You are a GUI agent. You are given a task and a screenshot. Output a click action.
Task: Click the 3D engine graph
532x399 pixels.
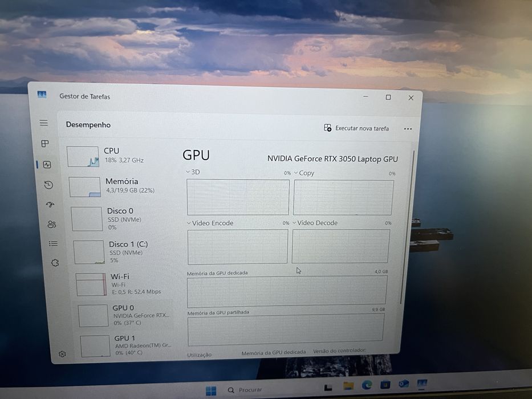coord(238,197)
